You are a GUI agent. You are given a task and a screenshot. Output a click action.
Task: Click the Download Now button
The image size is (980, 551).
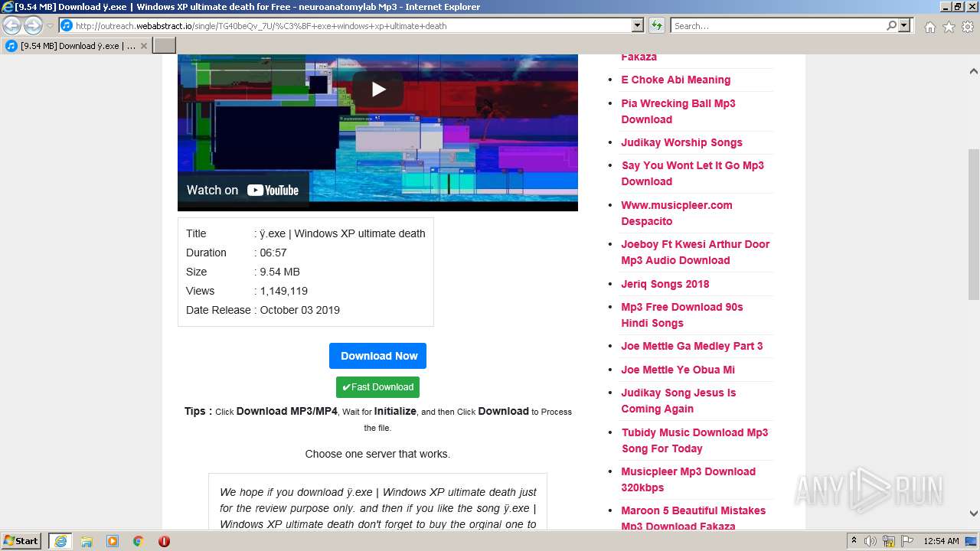[377, 356]
